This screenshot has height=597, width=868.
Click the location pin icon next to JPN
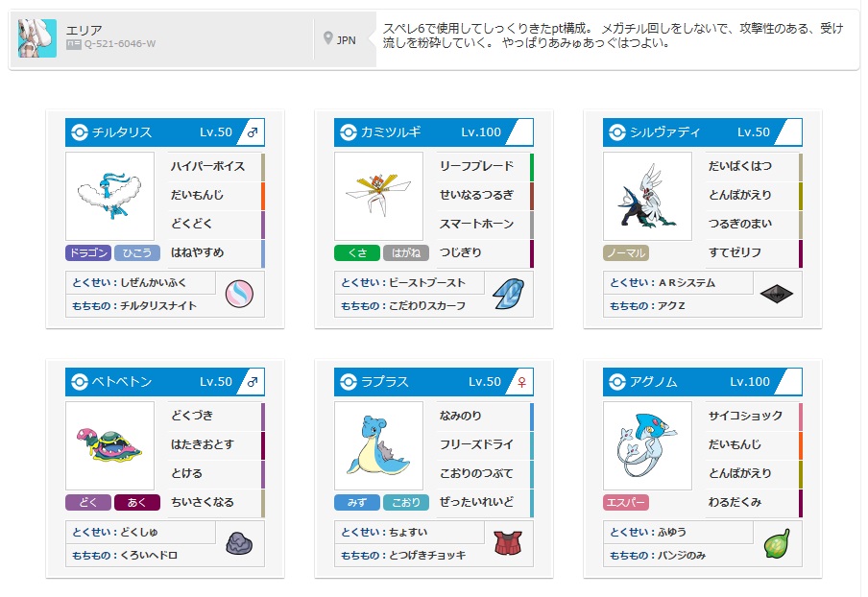pos(327,38)
